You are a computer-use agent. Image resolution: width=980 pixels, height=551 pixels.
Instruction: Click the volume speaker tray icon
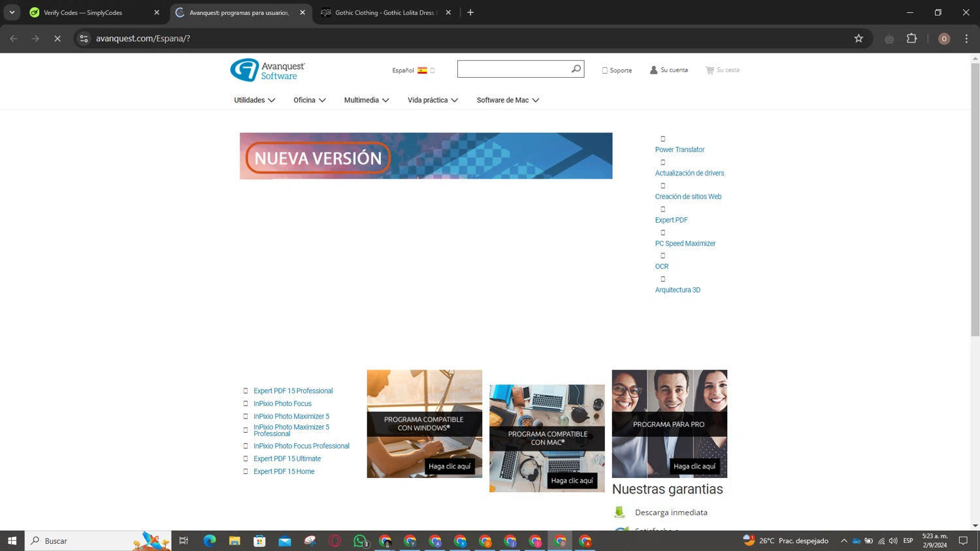pyautogui.click(x=893, y=541)
